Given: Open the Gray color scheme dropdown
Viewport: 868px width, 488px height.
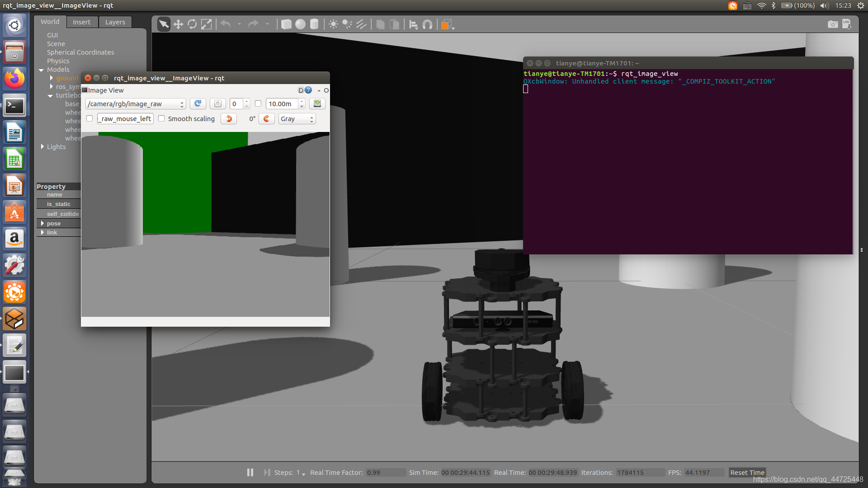Looking at the screenshot, I should point(297,119).
